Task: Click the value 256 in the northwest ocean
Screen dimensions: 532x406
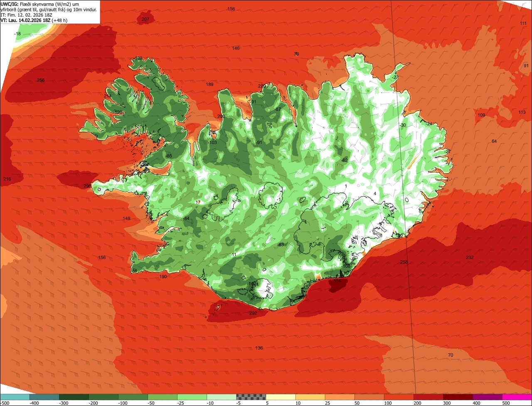Action: coord(41,80)
